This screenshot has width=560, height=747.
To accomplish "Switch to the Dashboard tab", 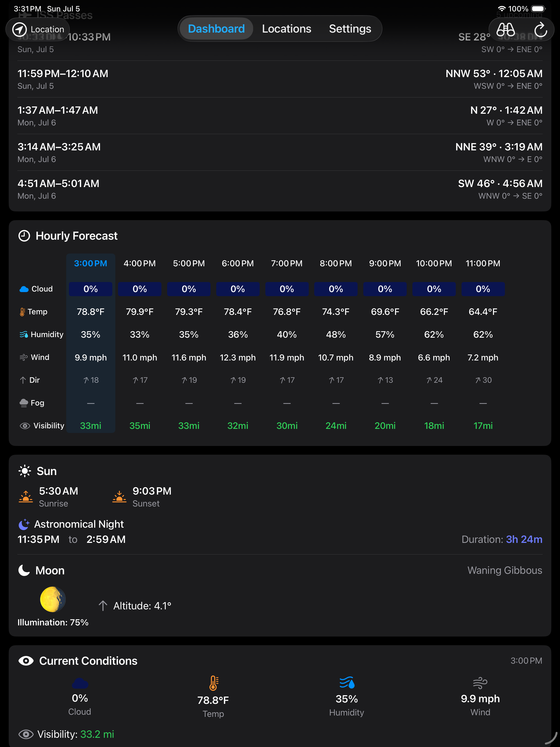I will [216, 29].
